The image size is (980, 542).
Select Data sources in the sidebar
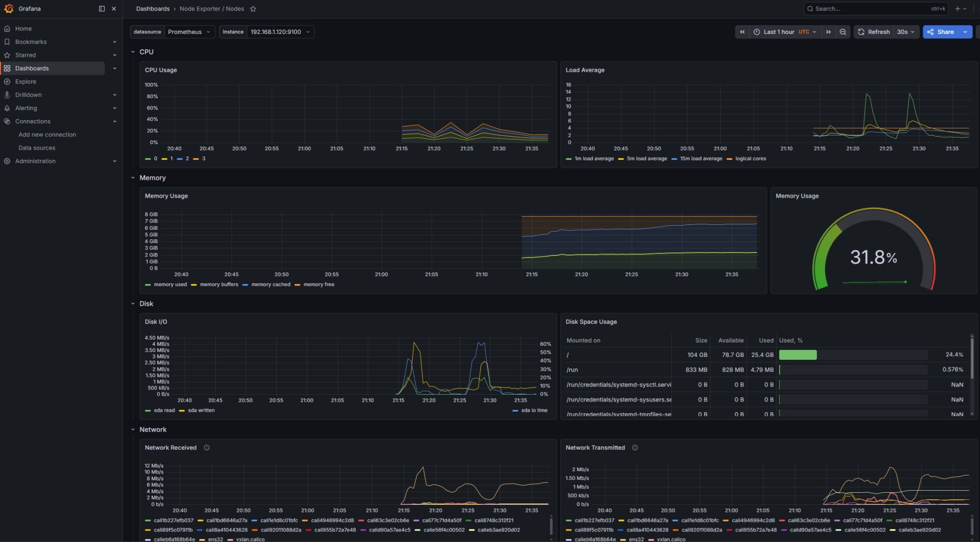click(37, 148)
